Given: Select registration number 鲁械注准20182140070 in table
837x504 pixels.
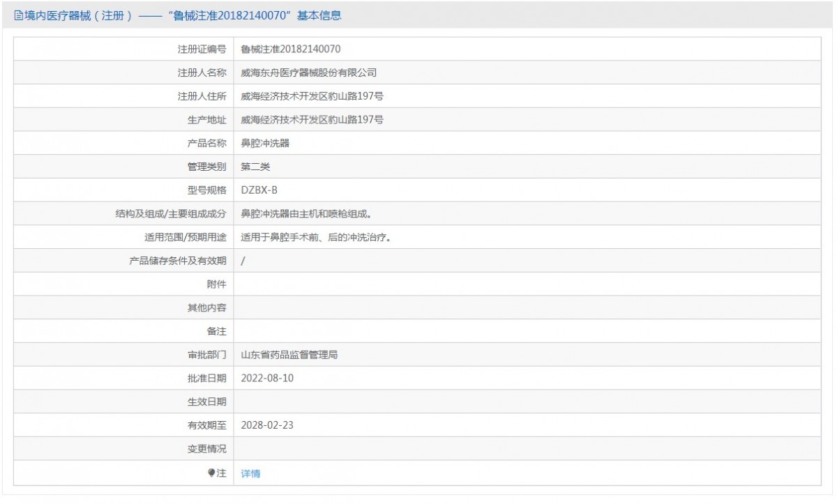Looking at the screenshot, I should click(x=291, y=49).
